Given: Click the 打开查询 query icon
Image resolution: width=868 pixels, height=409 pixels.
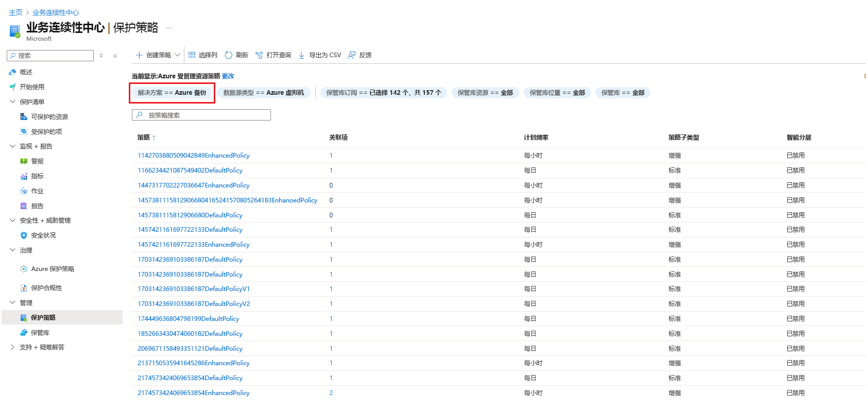Looking at the screenshot, I should (x=259, y=55).
